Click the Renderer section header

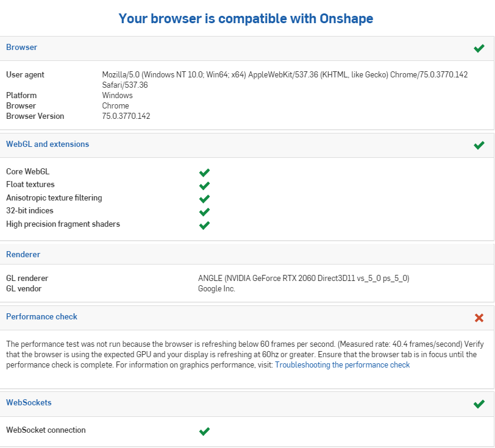click(23, 254)
